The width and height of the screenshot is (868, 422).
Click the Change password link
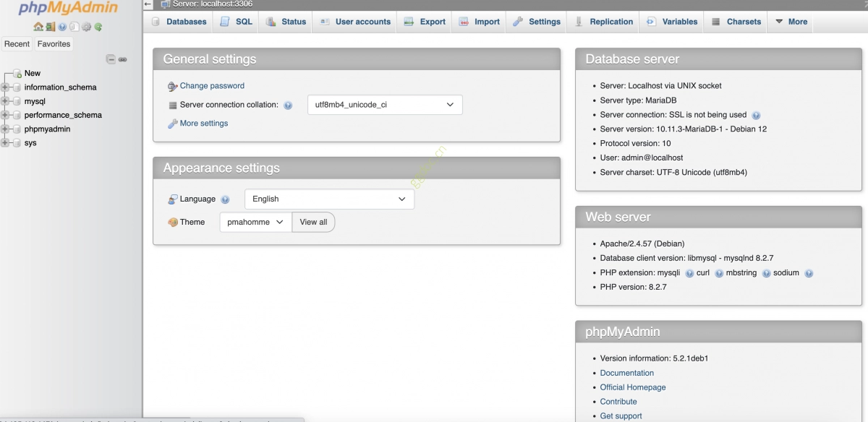point(212,86)
